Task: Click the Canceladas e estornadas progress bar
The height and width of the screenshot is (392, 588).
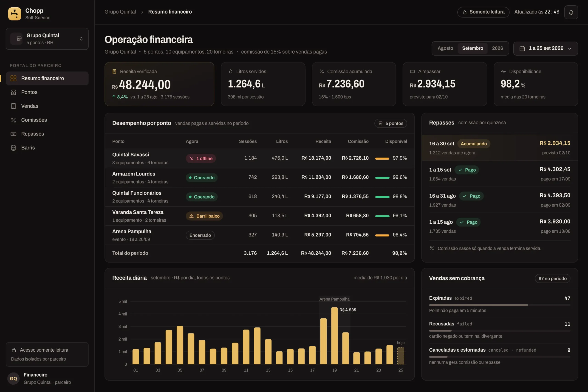Action: pos(500,357)
